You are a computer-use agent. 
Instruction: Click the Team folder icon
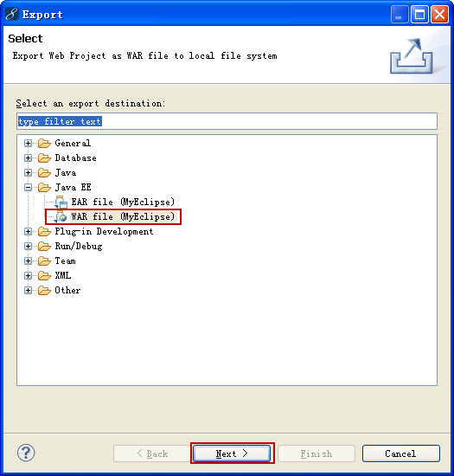point(44,261)
